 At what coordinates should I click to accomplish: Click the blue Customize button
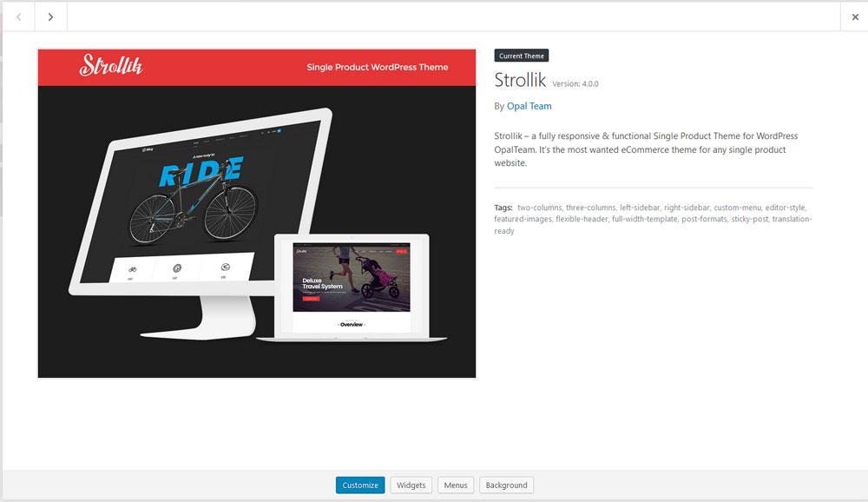click(x=360, y=485)
